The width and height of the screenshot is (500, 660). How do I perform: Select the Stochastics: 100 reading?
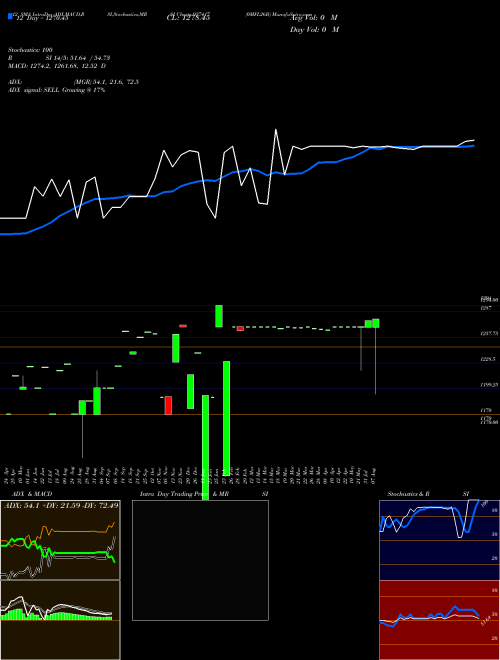coord(30,50)
